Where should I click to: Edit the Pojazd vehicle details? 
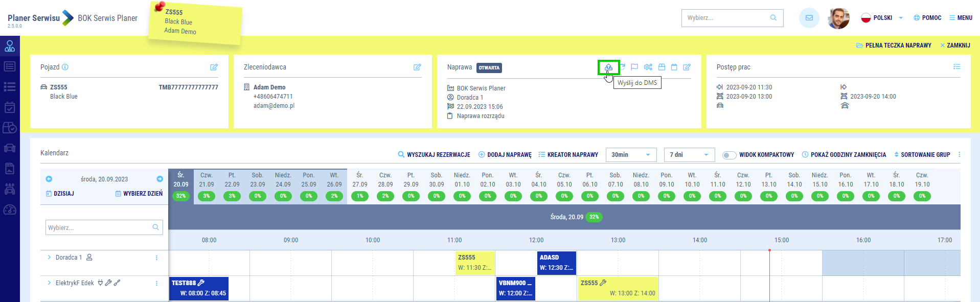point(214,67)
